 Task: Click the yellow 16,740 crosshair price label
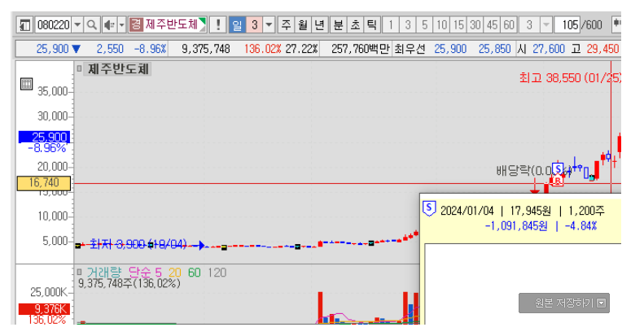tap(43, 183)
